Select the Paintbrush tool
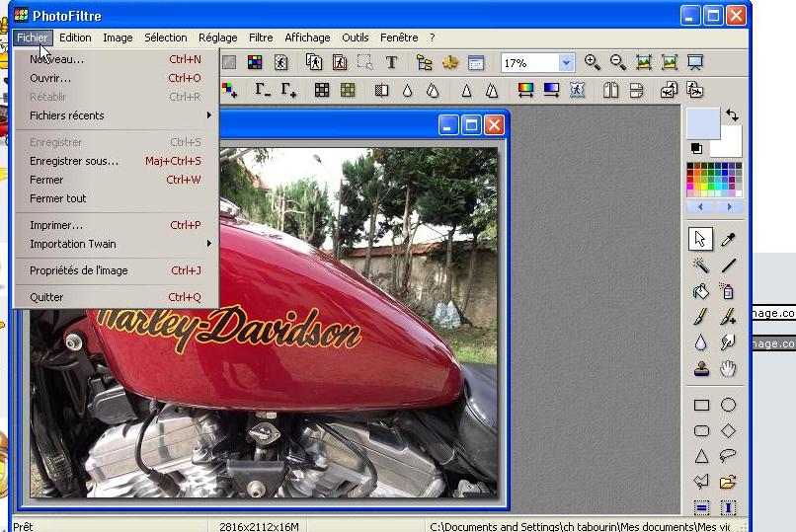Viewport: 796px width, 532px height. tap(701, 317)
